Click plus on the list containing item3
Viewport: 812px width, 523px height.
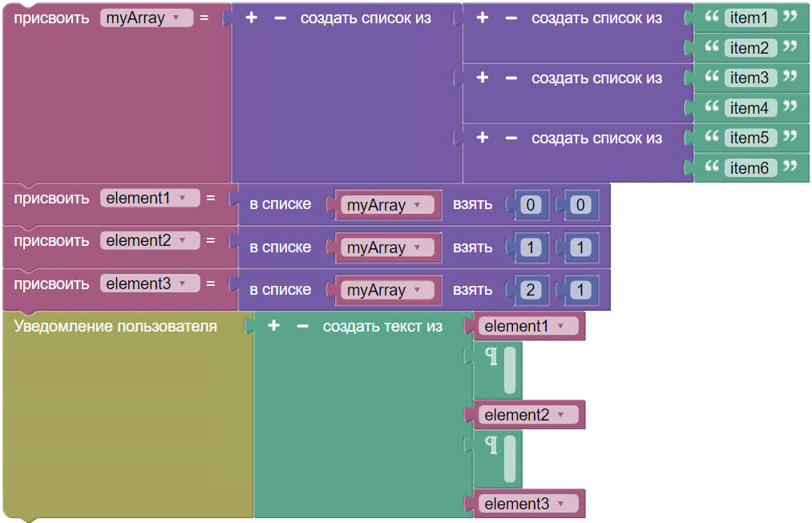tap(482, 78)
